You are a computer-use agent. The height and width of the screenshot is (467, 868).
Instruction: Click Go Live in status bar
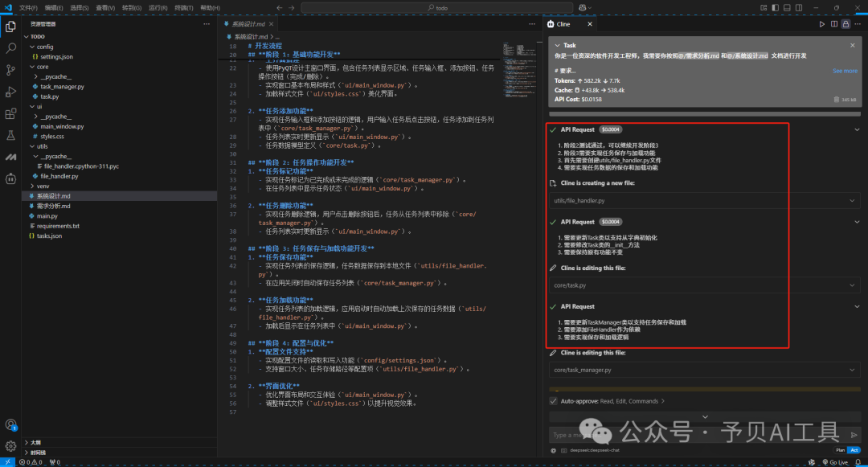(x=835, y=462)
